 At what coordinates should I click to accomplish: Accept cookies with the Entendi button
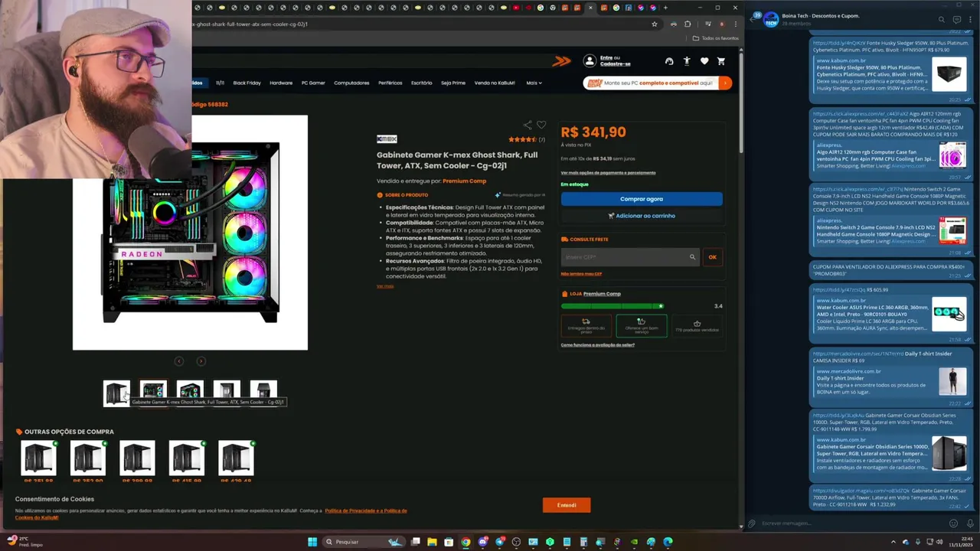(567, 505)
